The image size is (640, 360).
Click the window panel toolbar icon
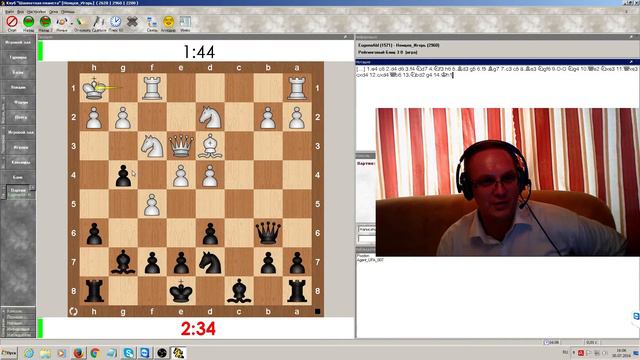click(x=185, y=22)
